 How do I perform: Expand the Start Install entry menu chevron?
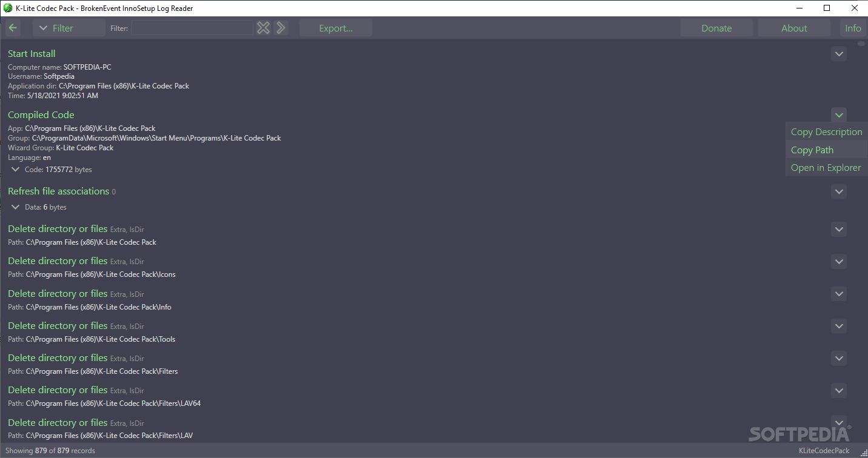[x=839, y=54]
